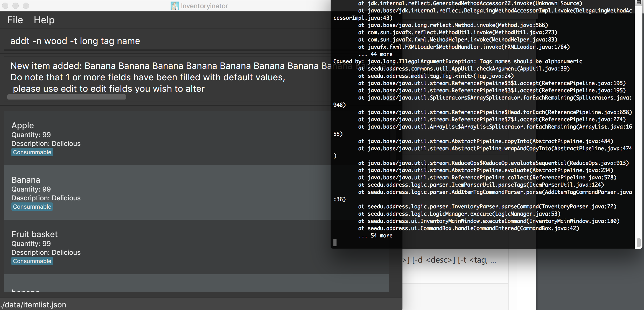This screenshot has height=310, width=644.
Task: Click the terminal scrollbar thumb at bottom right
Action: (639, 243)
